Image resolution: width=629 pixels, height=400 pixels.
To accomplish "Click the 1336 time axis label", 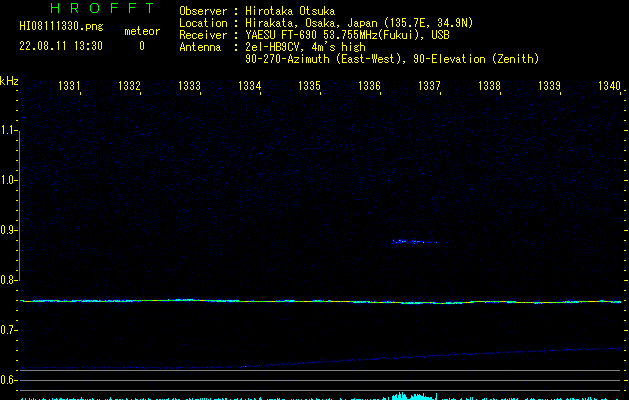I will 369,85.
